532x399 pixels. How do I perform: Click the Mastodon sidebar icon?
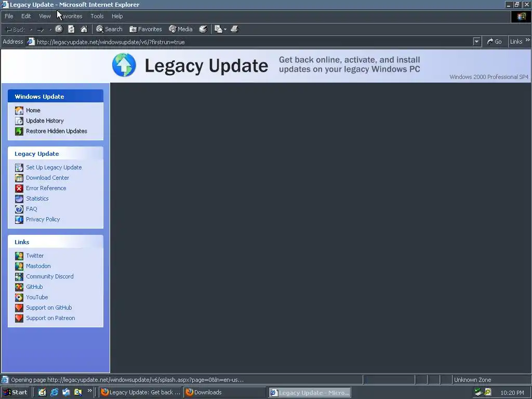click(19, 267)
